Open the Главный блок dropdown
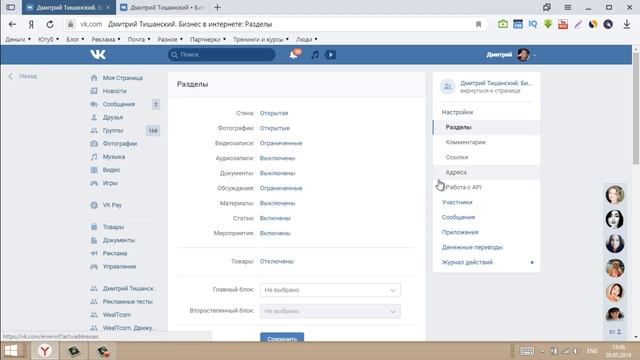Viewport: 640px width, 360px height. tap(330, 290)
